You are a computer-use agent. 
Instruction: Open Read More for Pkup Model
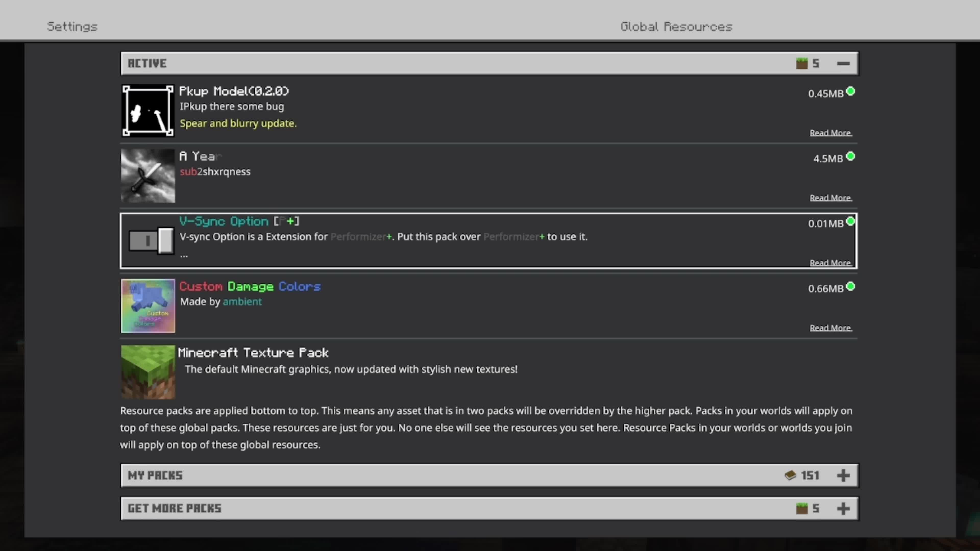[830, 133]
